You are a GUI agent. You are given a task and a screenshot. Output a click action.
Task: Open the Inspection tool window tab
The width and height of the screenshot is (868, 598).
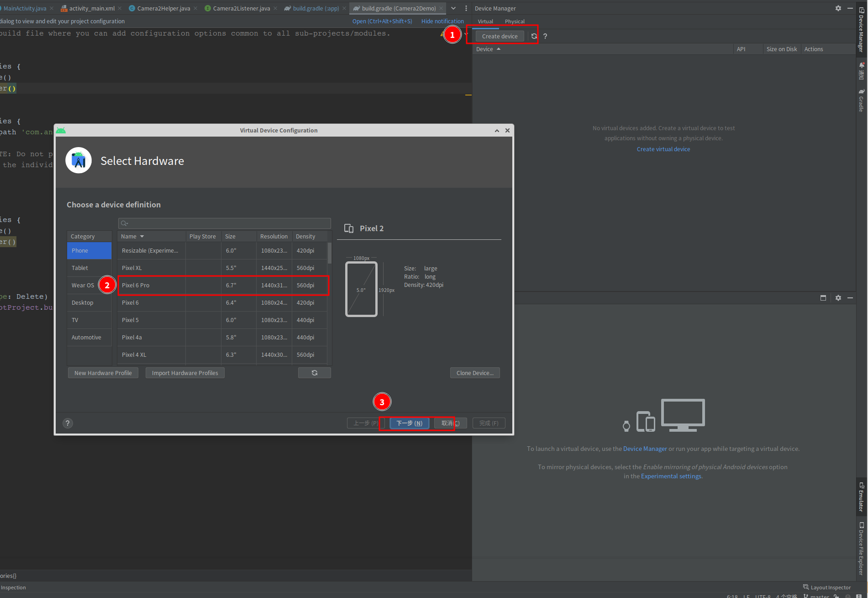click(13, 587)
